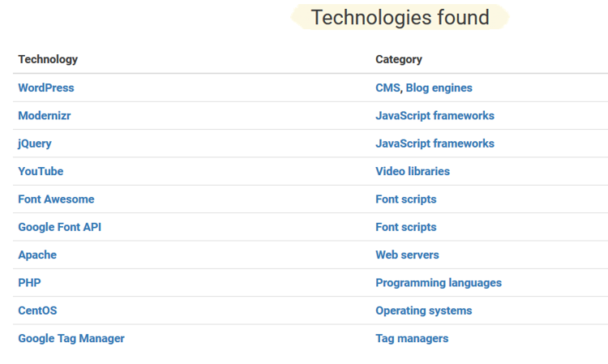
Task: Open the Font Awesome link
Action: point(56,199)
